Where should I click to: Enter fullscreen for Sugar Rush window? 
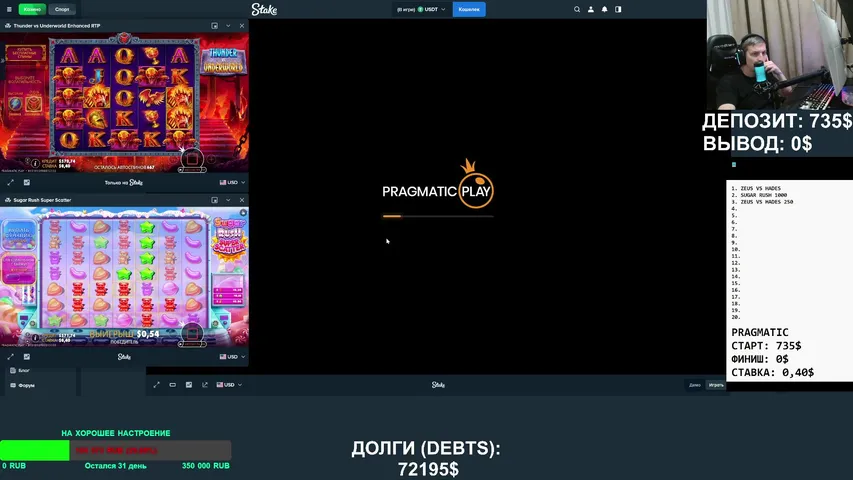[x=10, y=356]
